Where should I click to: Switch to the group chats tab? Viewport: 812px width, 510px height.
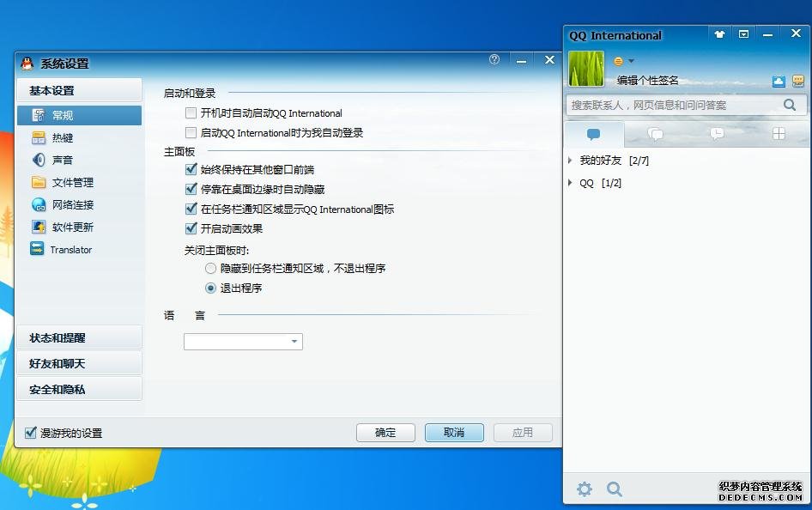(655, 135)
